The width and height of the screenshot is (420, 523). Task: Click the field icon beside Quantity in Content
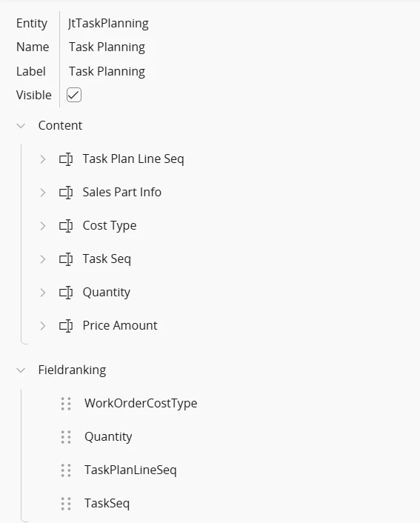(x=66, y=293)
